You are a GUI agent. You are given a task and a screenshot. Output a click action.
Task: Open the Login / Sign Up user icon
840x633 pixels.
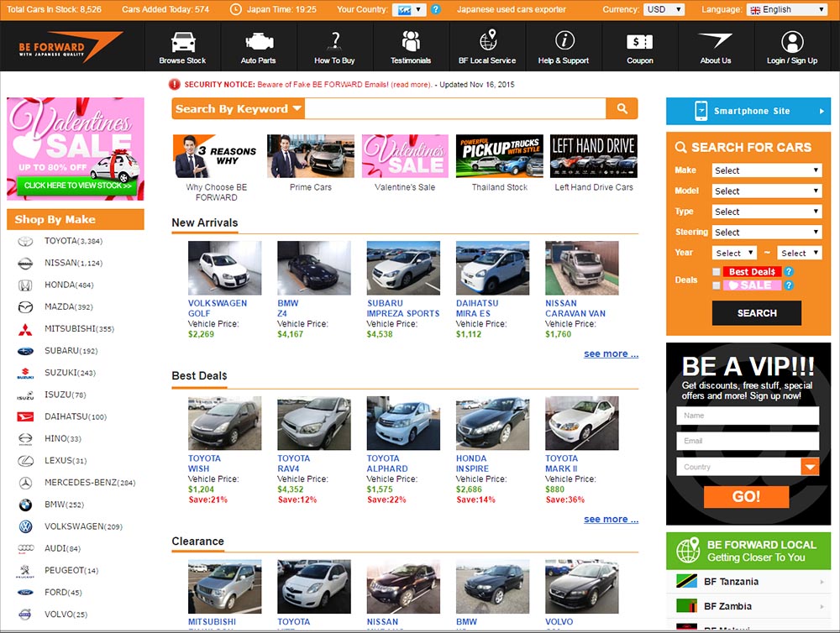[x=792, y=42]
